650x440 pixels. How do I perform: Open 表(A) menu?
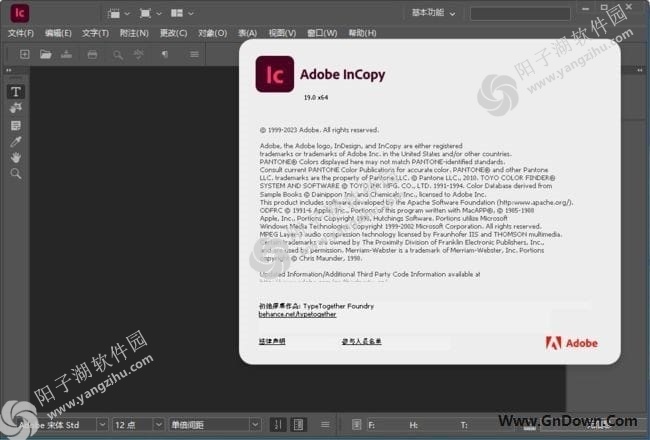(x=247, y=33)
